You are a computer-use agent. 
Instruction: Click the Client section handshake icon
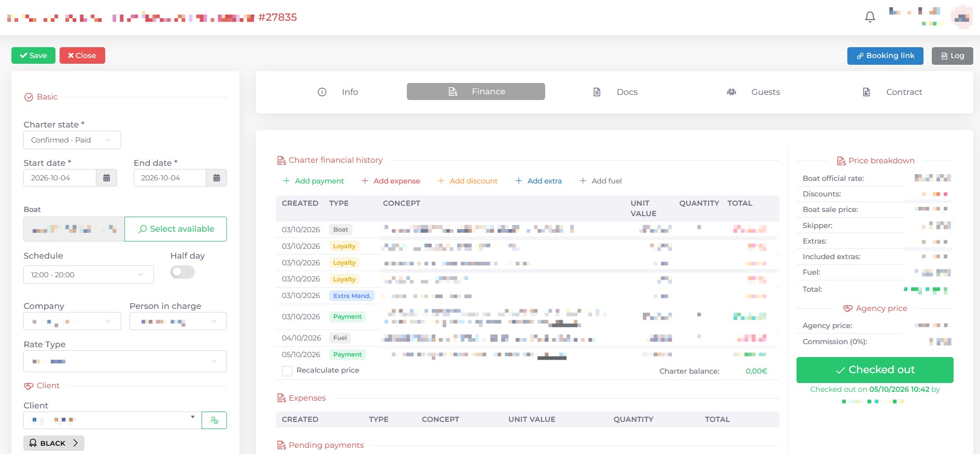click(x=29, y=386)
